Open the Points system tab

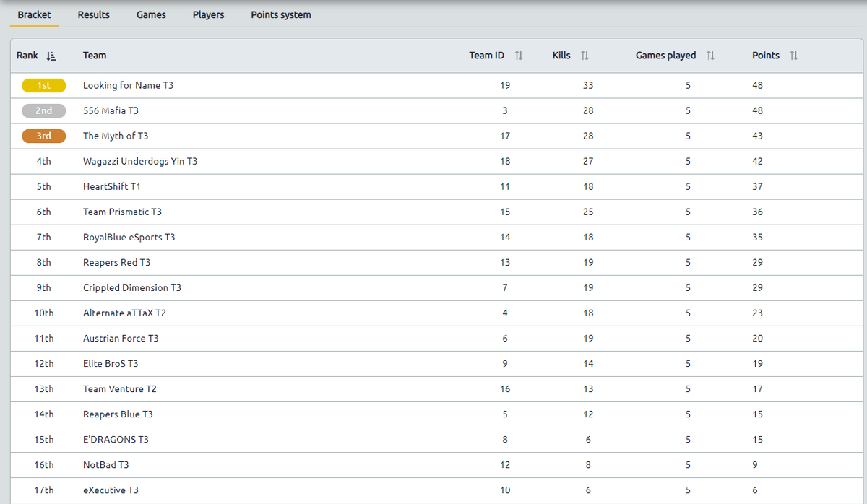click(281, 14)
